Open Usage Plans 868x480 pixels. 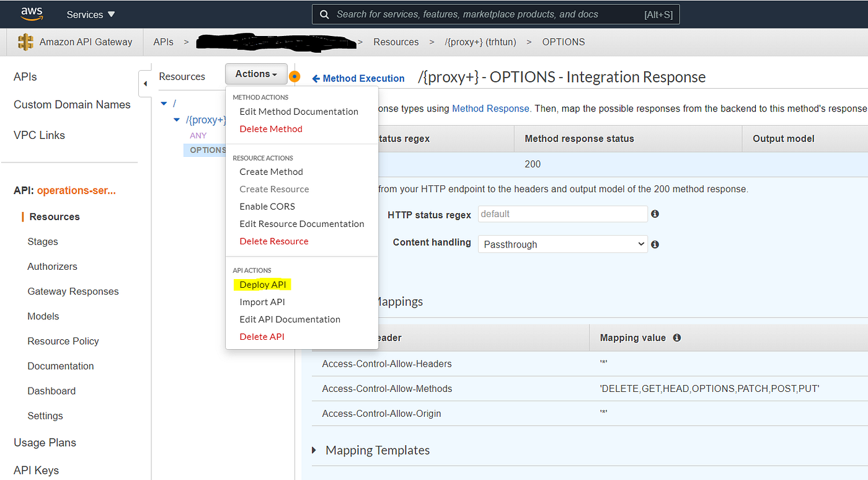click(45, 443)
